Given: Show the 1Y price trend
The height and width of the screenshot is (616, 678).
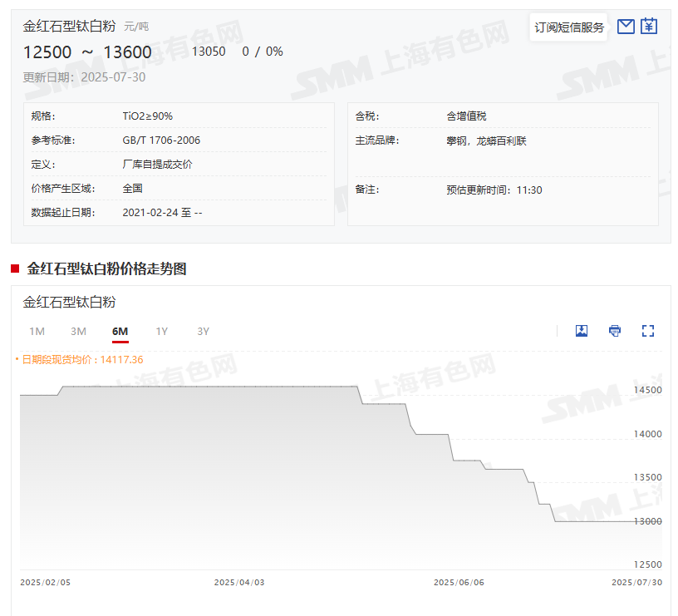Looking at the screenshot, I should (162, 332).
